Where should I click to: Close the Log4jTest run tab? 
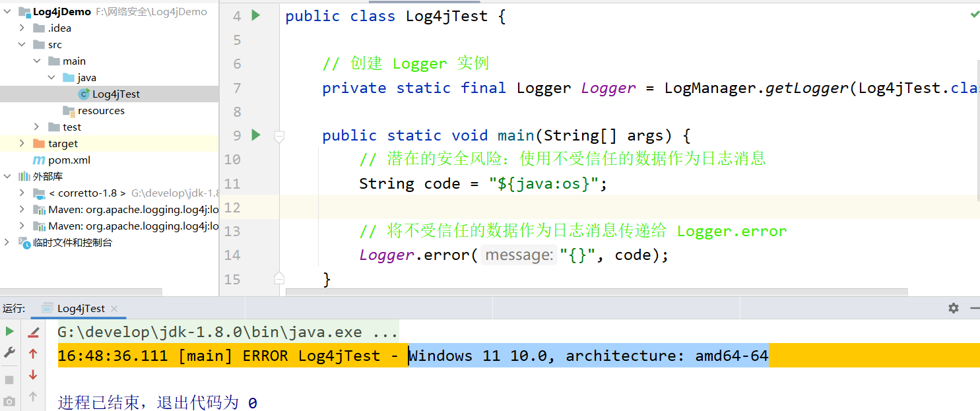pyautogui.click(x=114, y=308)
